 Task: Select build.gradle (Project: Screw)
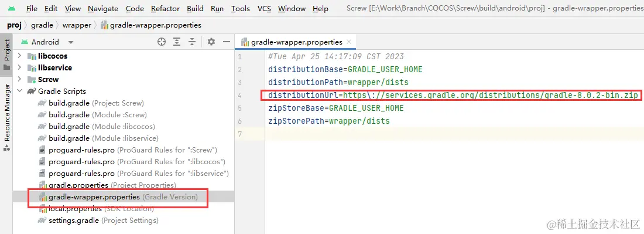click(x=96, y=103)
